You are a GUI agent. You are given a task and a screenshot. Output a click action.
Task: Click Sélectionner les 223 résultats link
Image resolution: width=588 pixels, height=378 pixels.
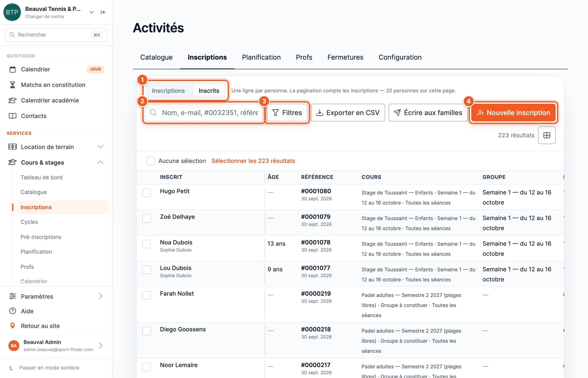coord(253,161)
